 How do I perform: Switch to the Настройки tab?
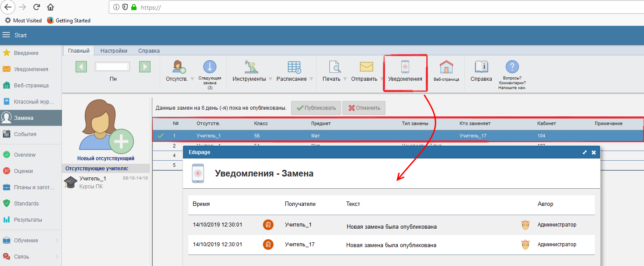(114, 51)
